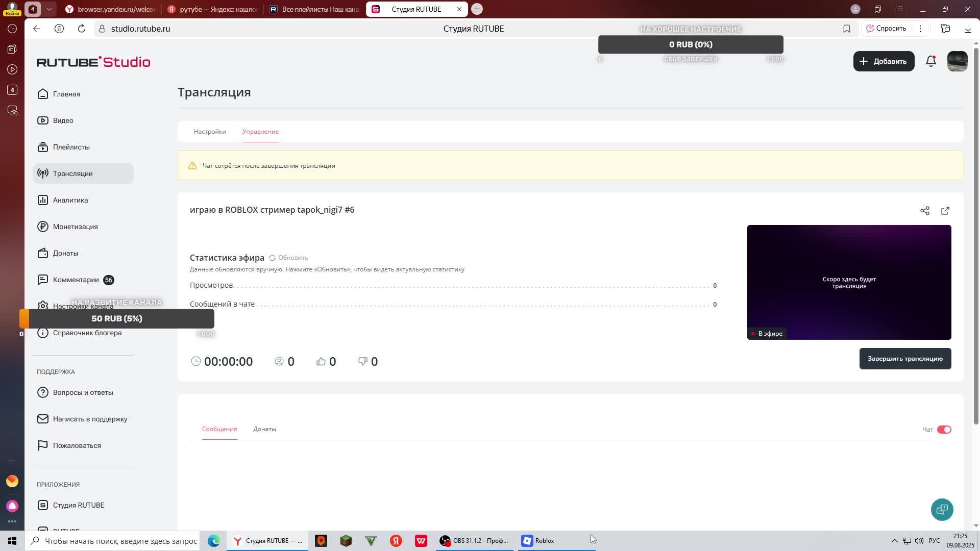Switch to the Донаты chat tab
This screenshot has height=551, width=980.
point(264,429)
